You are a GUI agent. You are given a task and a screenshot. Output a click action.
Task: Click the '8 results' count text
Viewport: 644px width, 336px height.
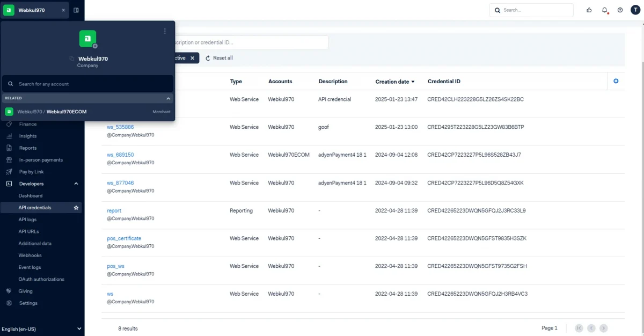128,328
